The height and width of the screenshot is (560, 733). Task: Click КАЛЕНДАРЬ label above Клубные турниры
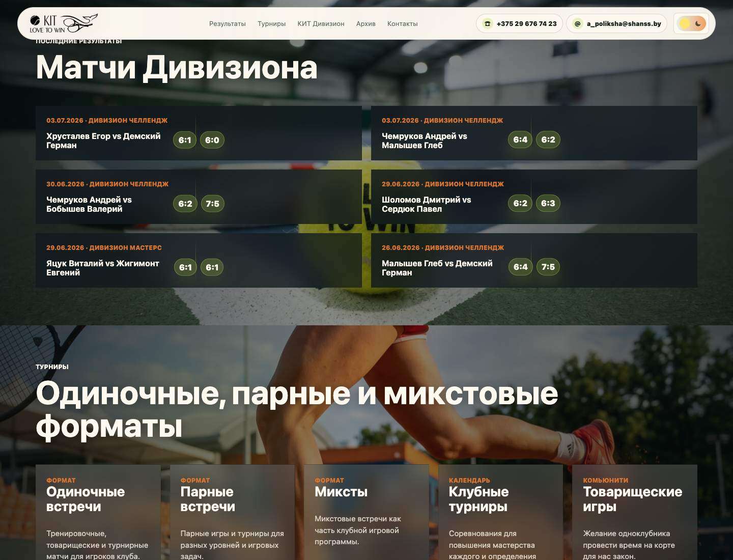point(469,480)
